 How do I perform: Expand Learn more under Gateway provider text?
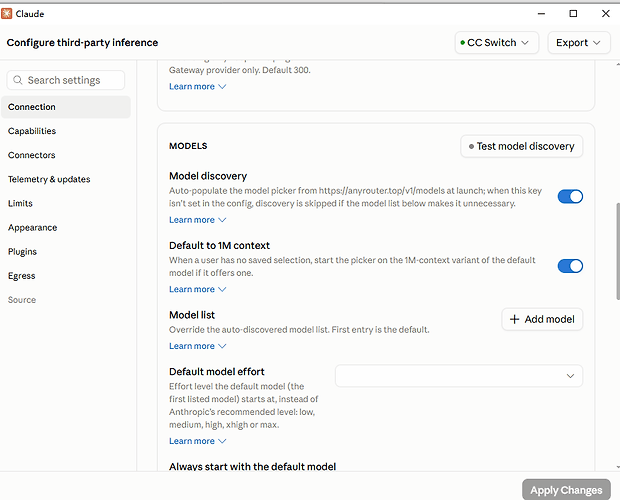click(197, 87)
